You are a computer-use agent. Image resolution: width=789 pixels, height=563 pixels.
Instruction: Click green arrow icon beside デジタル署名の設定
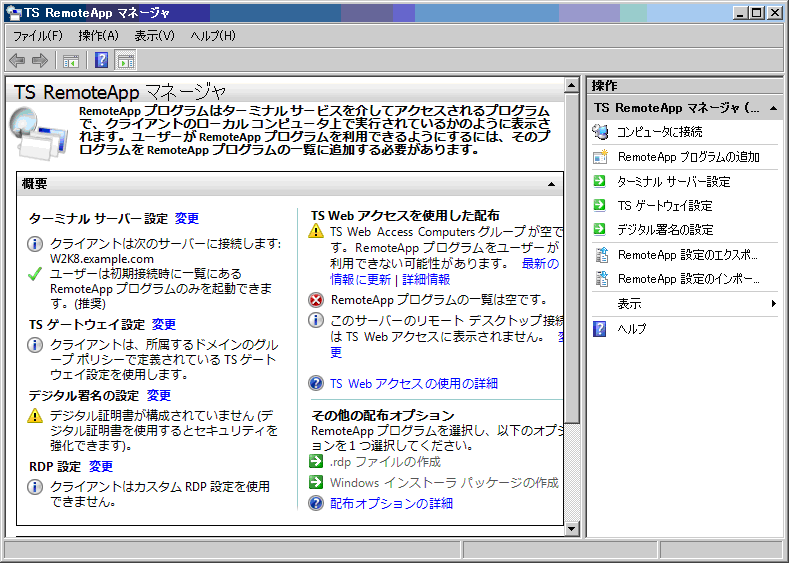click(x=599, y=229)
